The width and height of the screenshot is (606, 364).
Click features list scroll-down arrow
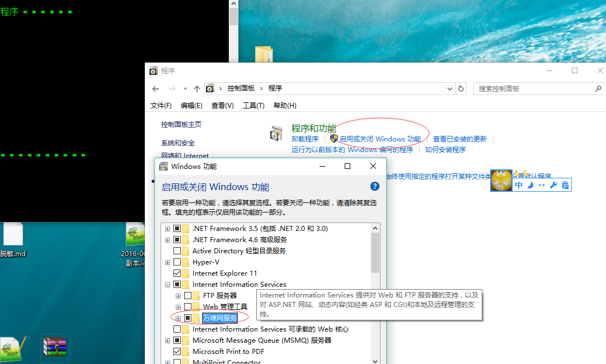[375, 361]
